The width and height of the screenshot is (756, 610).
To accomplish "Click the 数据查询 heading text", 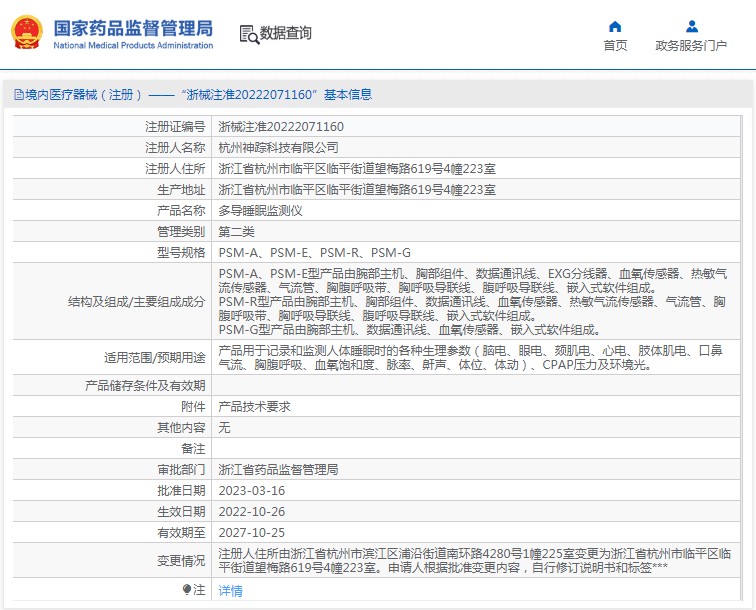I will coord(286,34).
